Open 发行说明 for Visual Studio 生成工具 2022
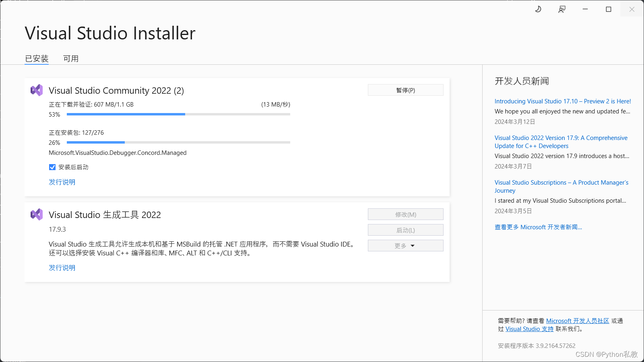The height and width of the screenshot is (362, 644). pyautogui.click(x=62, y=268)
